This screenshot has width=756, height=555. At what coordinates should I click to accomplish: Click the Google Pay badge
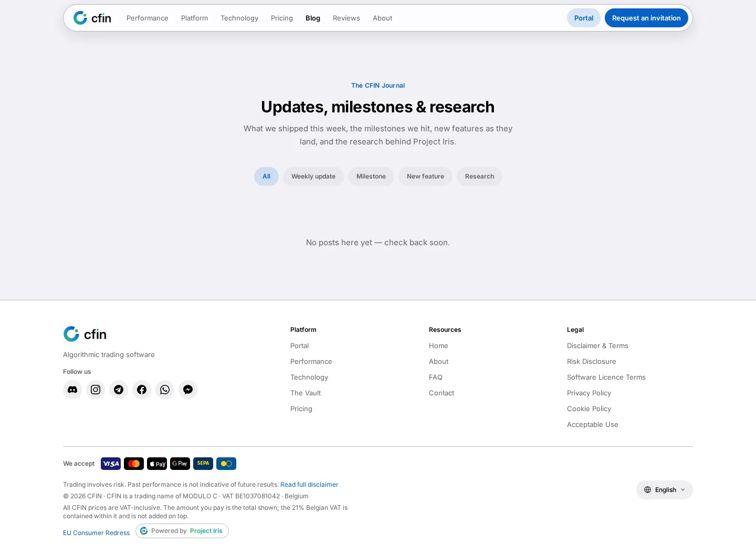coord(180,464)
